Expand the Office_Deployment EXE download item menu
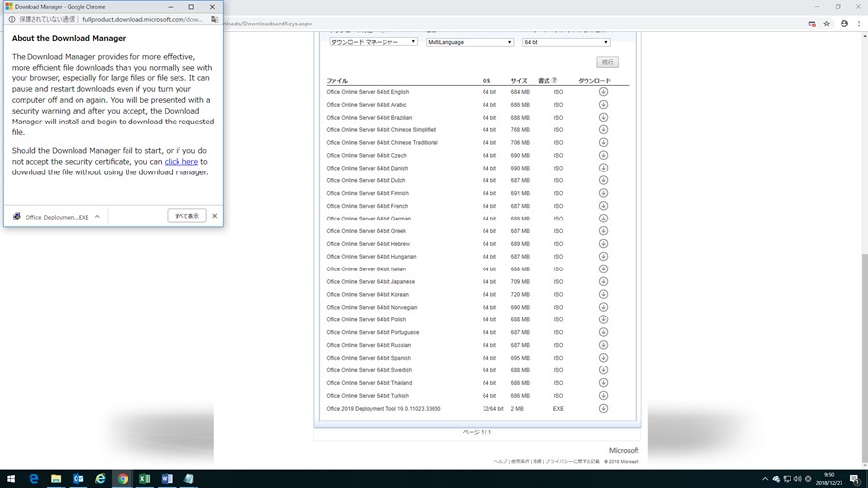Viewport: 868px width, 488px height. [97, 217]
